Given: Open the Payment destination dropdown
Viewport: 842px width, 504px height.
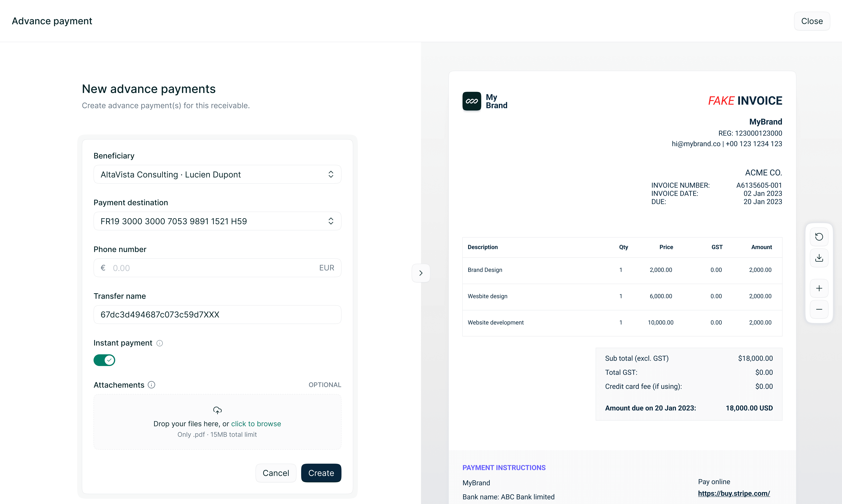Looking at the screenshot, I should tap(217, 221).
